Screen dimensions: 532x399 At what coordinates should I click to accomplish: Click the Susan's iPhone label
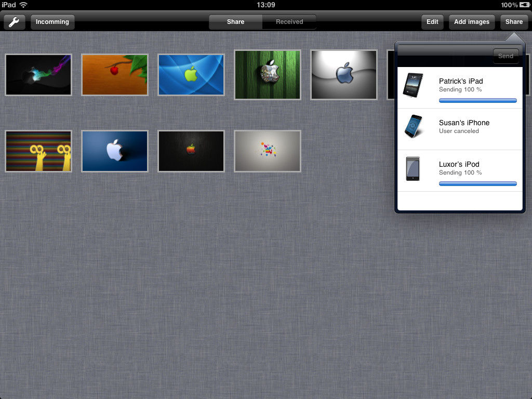pyautogui.click(x=464, y=123)
